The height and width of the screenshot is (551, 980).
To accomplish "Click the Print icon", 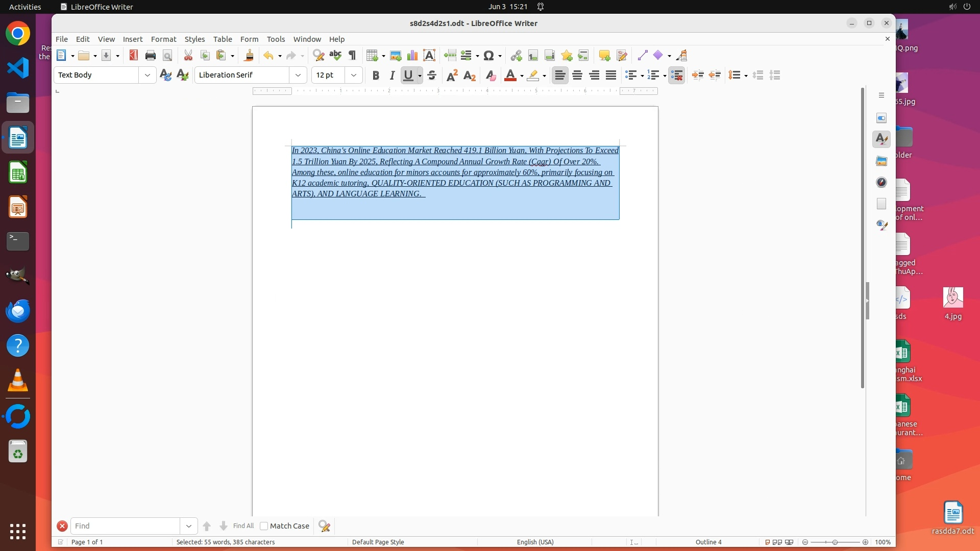I will pyautogui.click(x=150, y=55).
